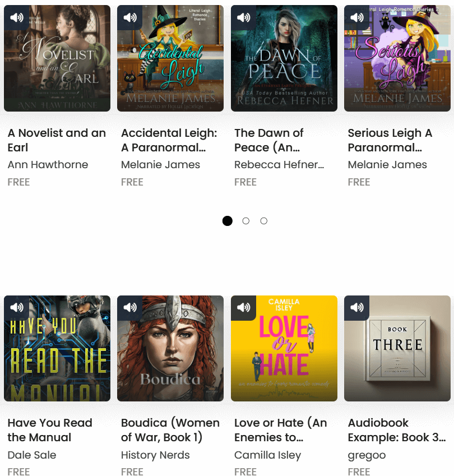The height and width of the screenshot is (476, 454).
Task: Click audio icon on The Dawn of Peace cover
Action: (x=243, y=17)
